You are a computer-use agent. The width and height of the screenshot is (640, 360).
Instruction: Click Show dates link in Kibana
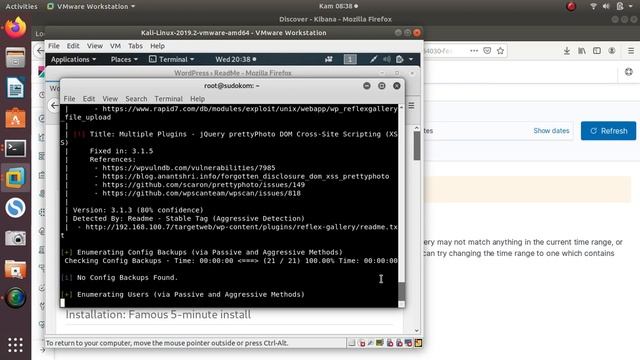(x=551, y=131)
